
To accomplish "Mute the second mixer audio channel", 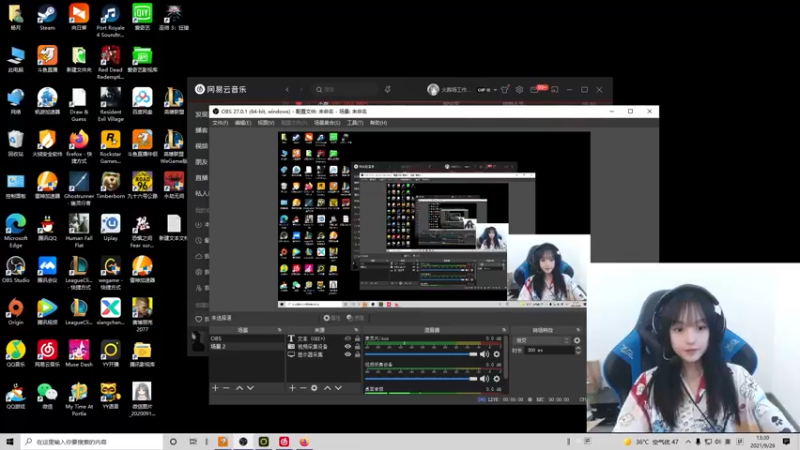I will (x=484, y=379).
